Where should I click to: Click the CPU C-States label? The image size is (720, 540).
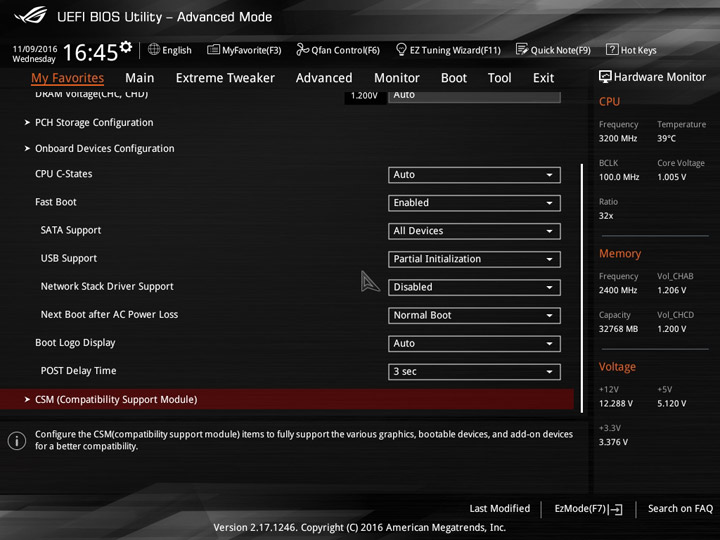tap(63, 174)
